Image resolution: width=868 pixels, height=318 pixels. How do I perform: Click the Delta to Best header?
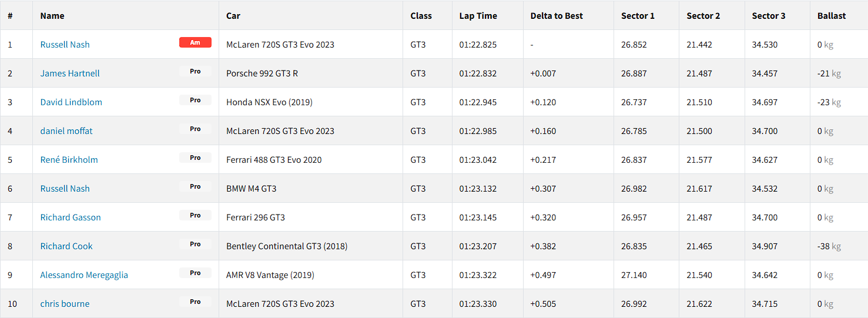pos(557,16)
